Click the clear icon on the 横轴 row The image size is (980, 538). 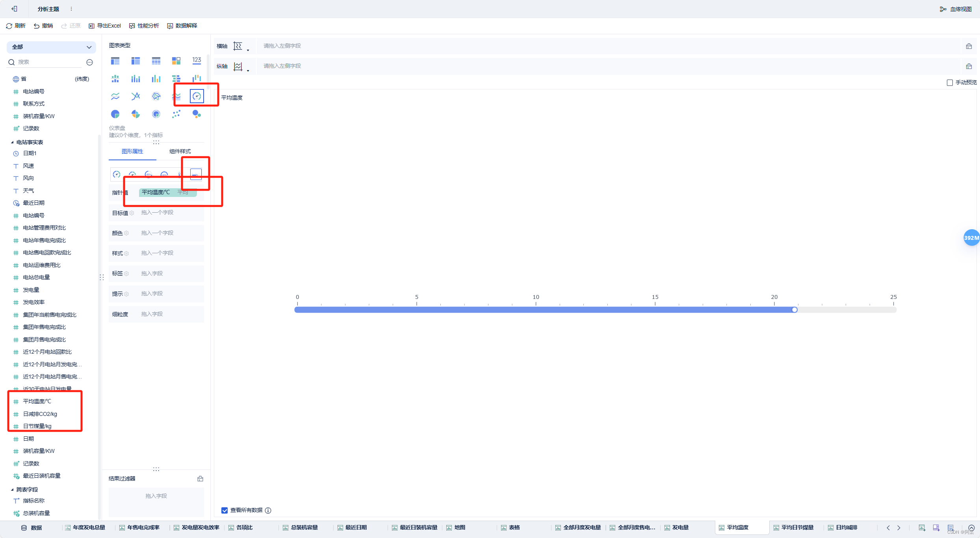[x=969, y=46]
